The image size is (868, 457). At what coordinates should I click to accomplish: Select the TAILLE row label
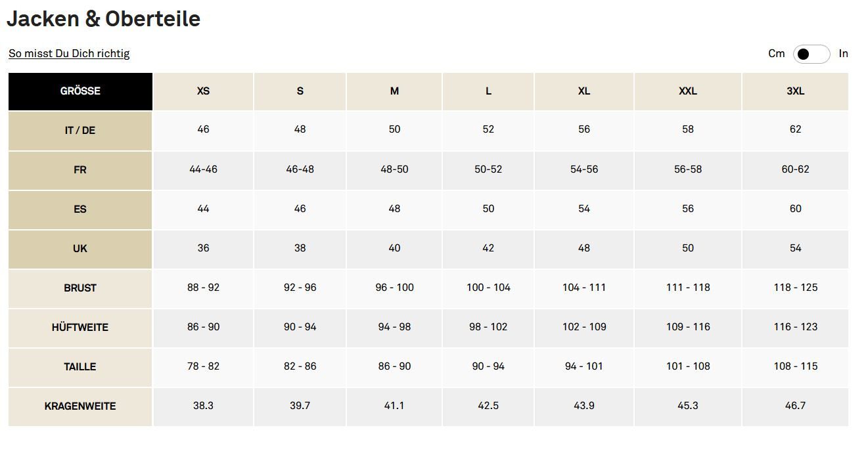pos(80,367)
